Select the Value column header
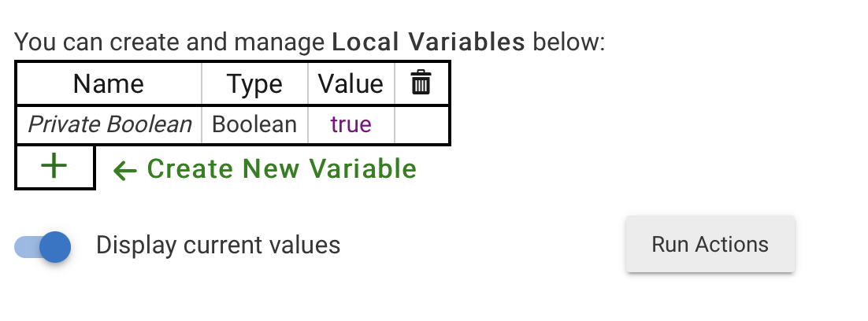The width and height of the screenshot is (868, 321). coord(351,84)
